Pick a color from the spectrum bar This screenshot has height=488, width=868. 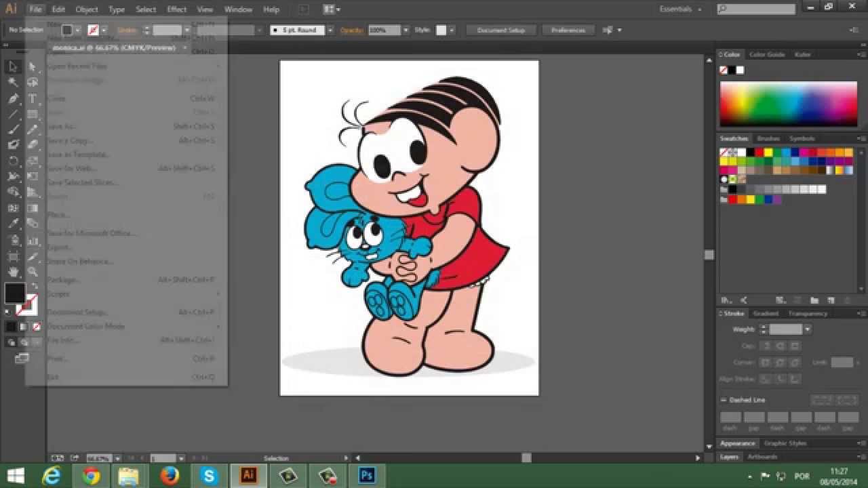789,104
